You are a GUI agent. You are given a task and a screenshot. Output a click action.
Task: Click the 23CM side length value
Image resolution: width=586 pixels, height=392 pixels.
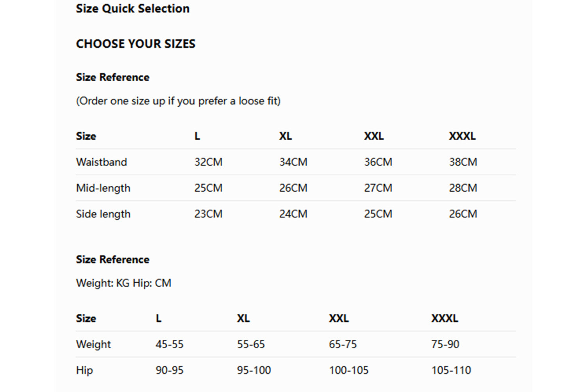click(x=208, y=214)
